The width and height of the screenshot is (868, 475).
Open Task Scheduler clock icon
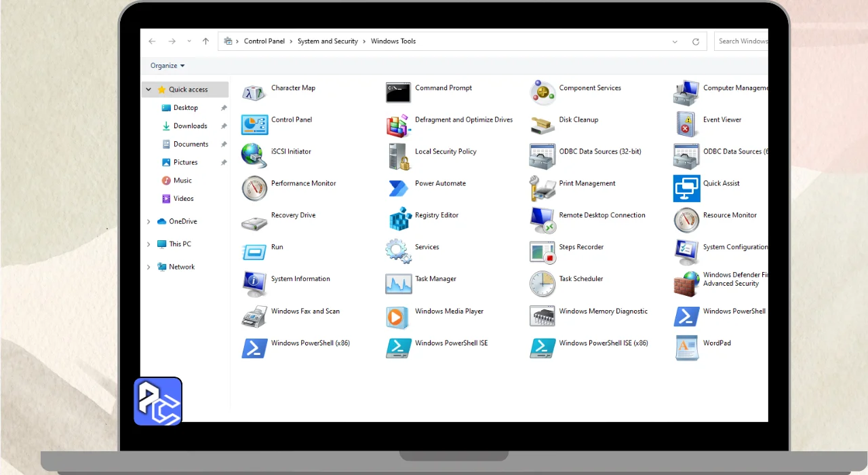coord(542,283)
